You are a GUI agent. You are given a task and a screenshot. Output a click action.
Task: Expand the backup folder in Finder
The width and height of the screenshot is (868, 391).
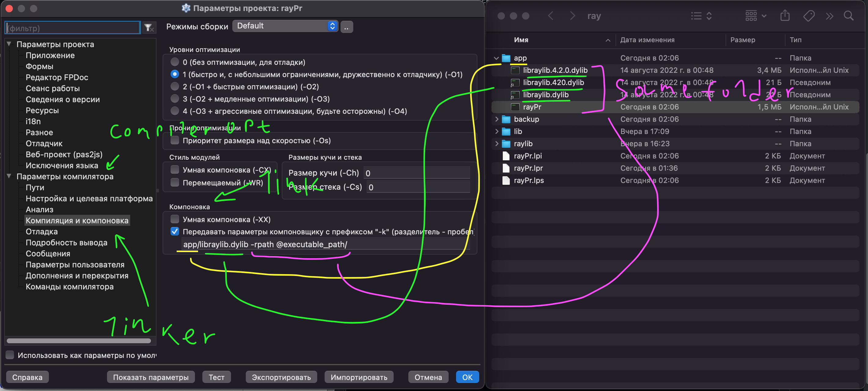[496, 119]
